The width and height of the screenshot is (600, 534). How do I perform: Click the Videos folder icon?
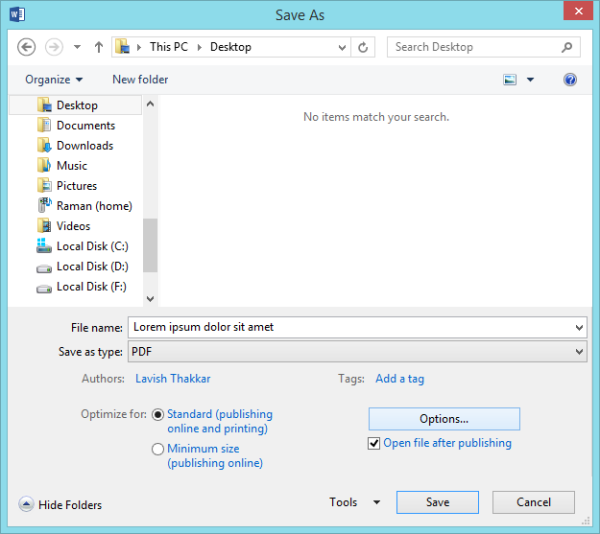(x=44, y=226)
